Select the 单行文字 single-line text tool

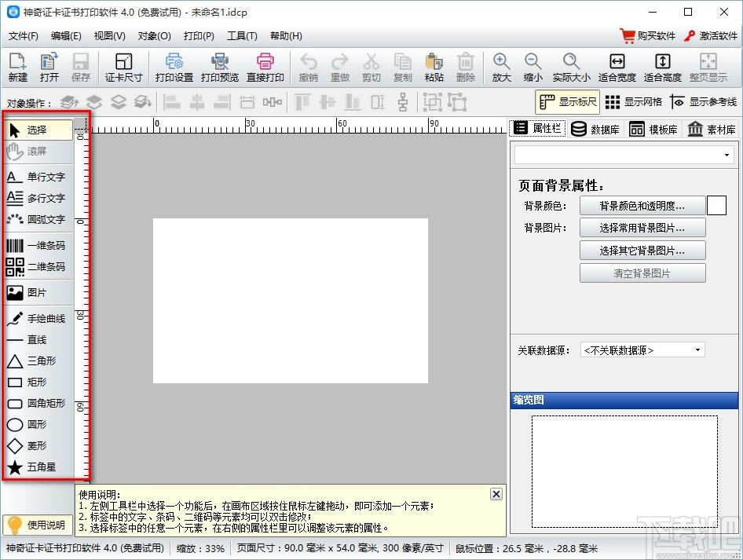38,177
